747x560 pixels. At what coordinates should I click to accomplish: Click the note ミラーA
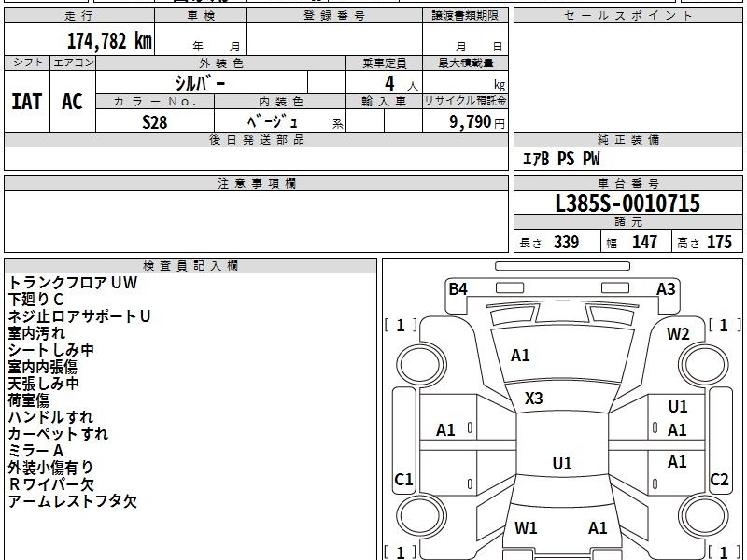[35, 451]
